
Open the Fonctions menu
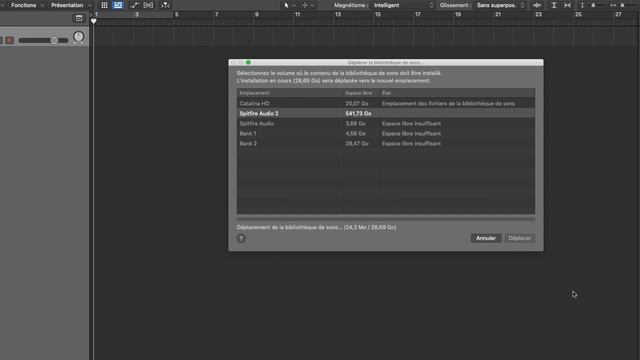tap(24, 5)
